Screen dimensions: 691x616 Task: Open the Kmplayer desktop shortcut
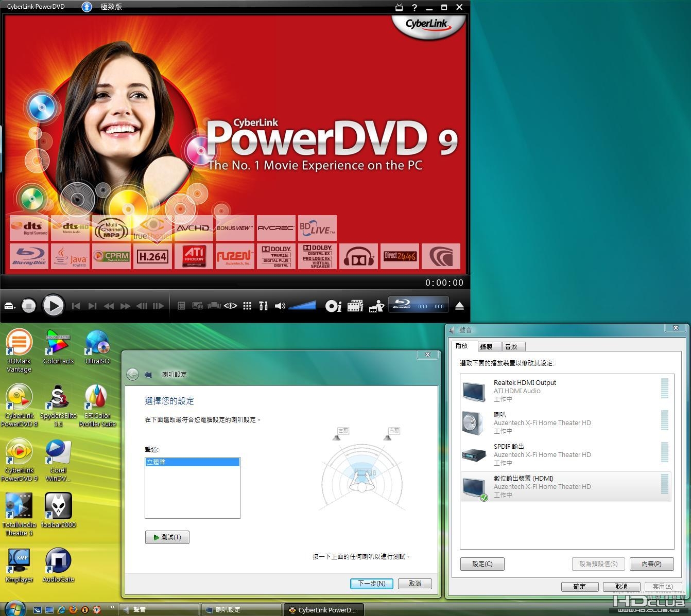click(19, 565)
